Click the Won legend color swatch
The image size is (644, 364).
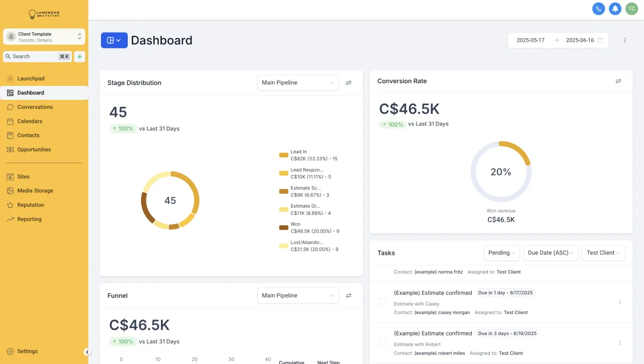coord(284,228)
